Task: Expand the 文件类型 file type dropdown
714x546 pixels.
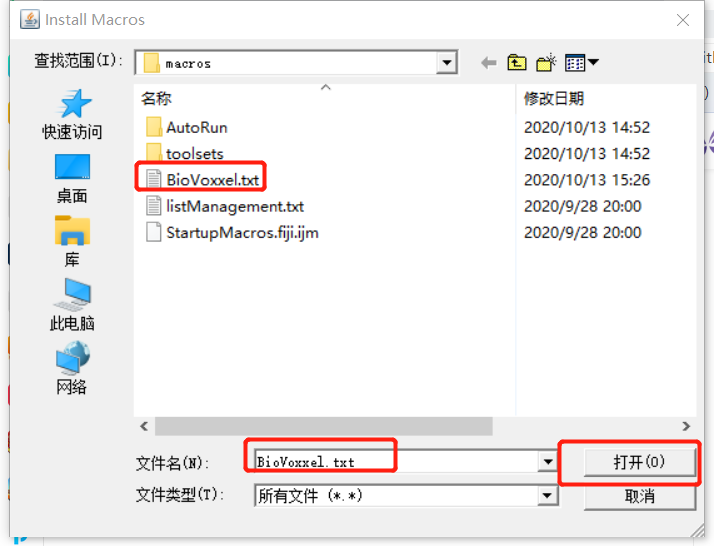Action: click(x=548, y=495)
